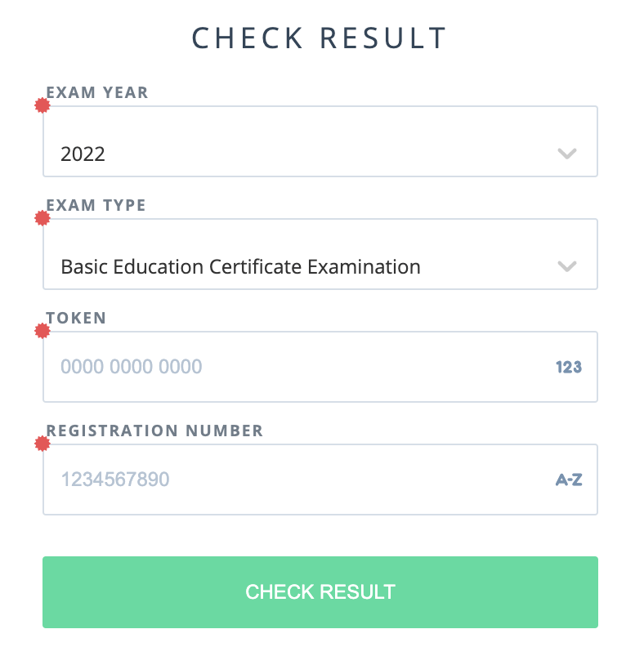Click the Exam Type field label
This screenshot has width=644, height=647.
tap(96, 205)
